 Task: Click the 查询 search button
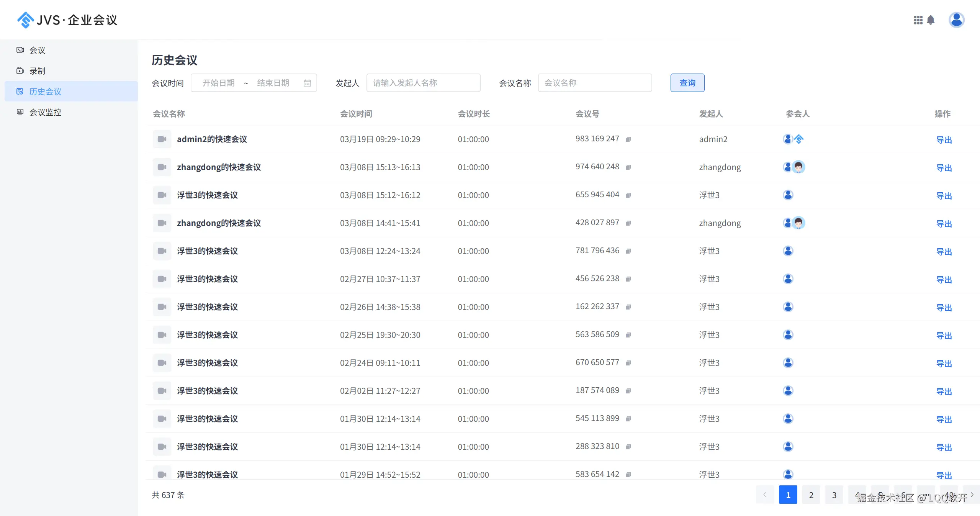tap(687, 83)
